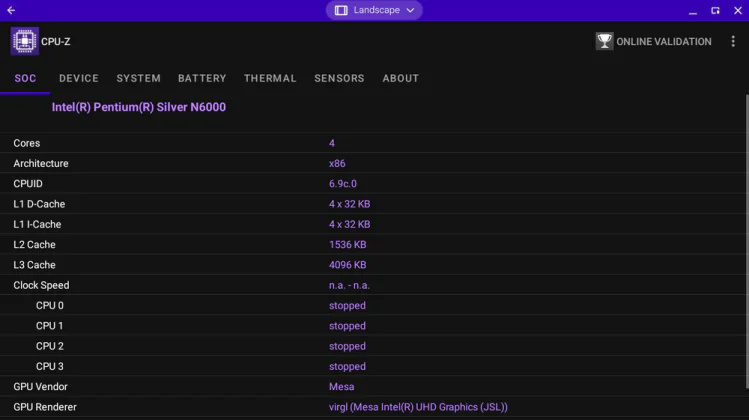Switch to the SYSTEM tab
The height and width of the screenshot is (420, 749).
[x=139, y=78]
